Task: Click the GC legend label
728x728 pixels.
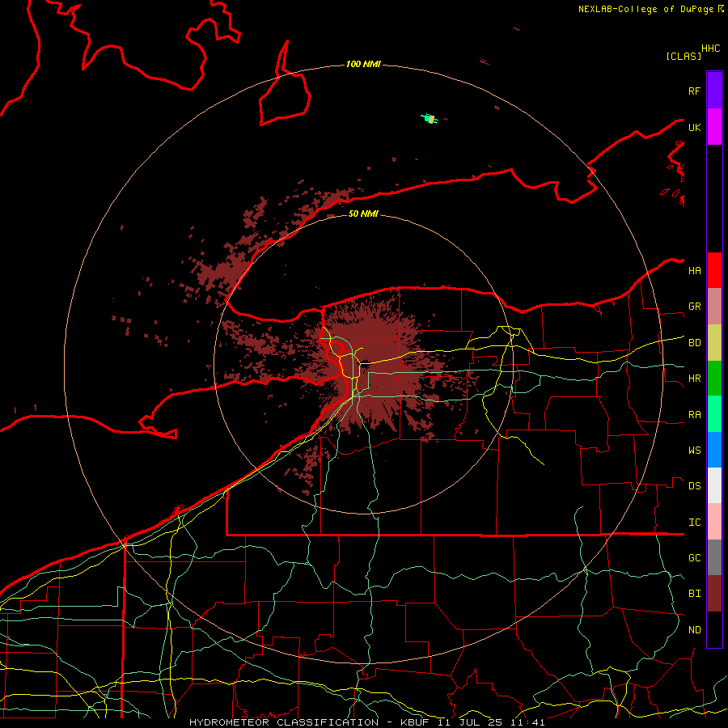Action: point(694,558)
